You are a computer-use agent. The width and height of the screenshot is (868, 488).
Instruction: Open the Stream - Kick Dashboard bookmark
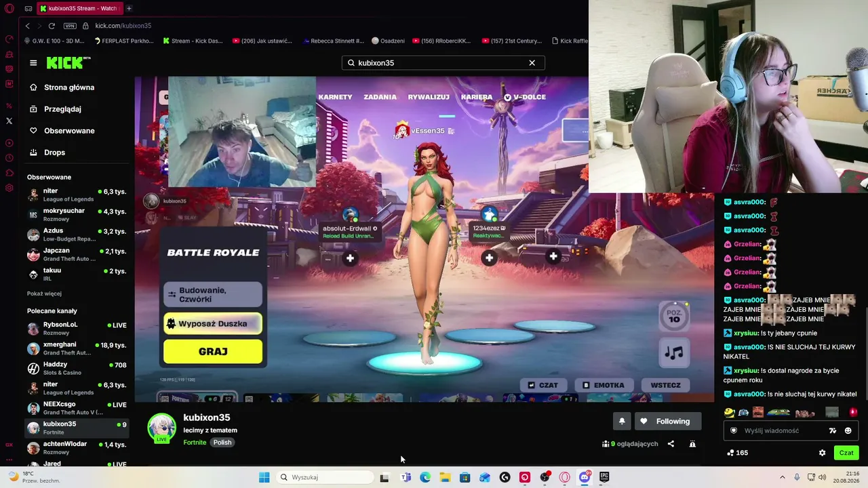click(193, 41)
